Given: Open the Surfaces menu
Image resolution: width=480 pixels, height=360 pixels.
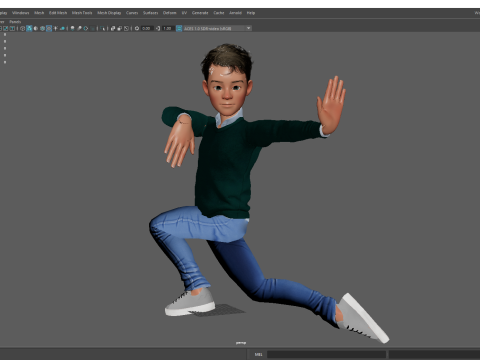Looking at the screenshot, I should click(151, 13).
